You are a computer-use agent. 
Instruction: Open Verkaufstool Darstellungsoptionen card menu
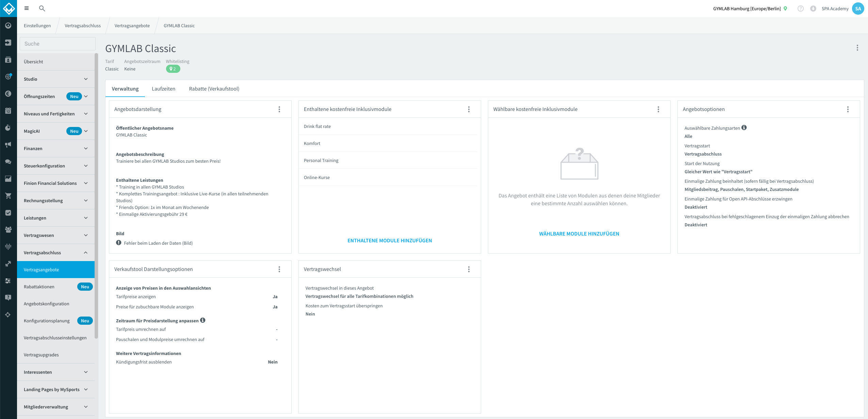[x=279, y=269]
